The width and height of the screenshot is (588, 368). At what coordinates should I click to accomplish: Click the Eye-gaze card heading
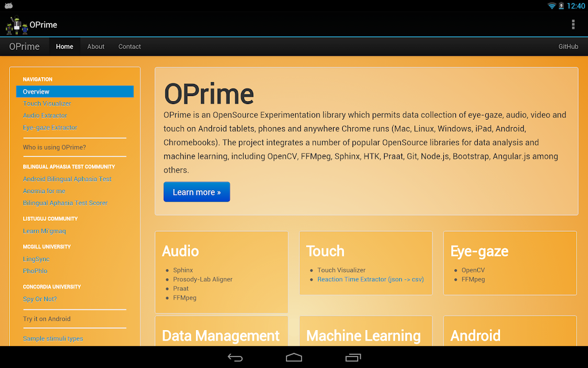coord(479,252)
